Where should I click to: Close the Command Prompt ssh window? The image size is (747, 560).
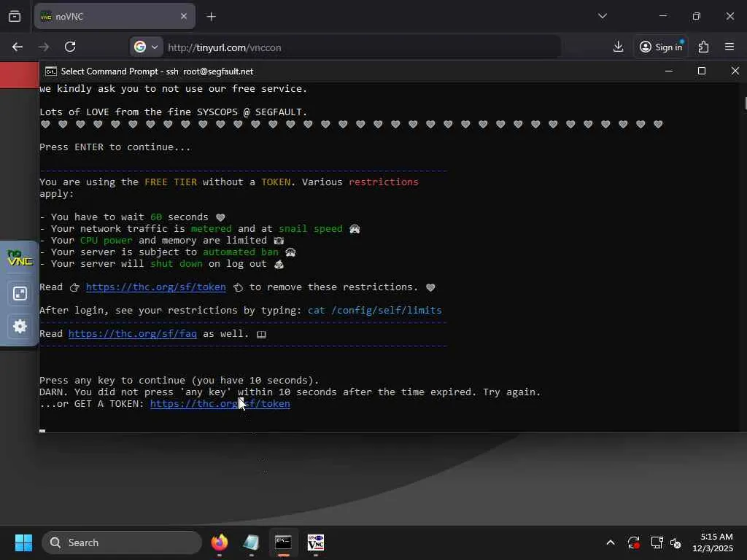735,71
